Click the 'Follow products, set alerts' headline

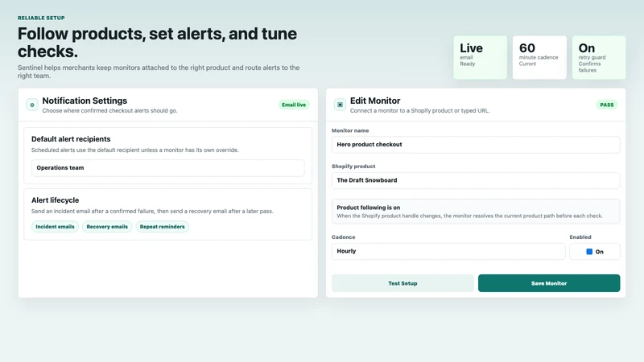157,43
